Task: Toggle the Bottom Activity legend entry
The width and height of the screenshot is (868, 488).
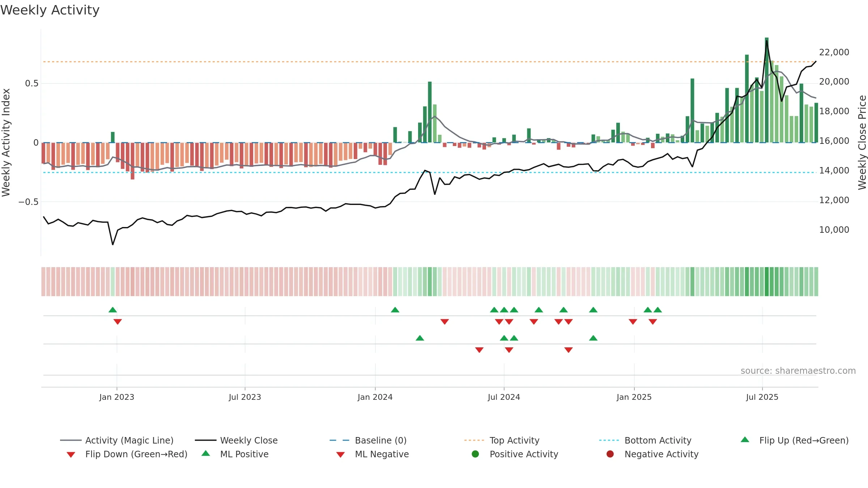Action: [645, 440]
